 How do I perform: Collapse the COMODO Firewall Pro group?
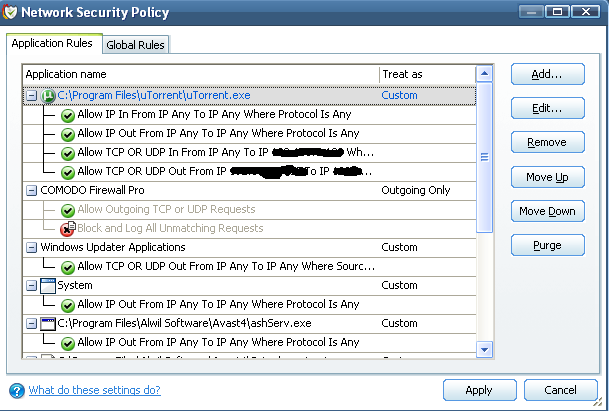[31, 190]
